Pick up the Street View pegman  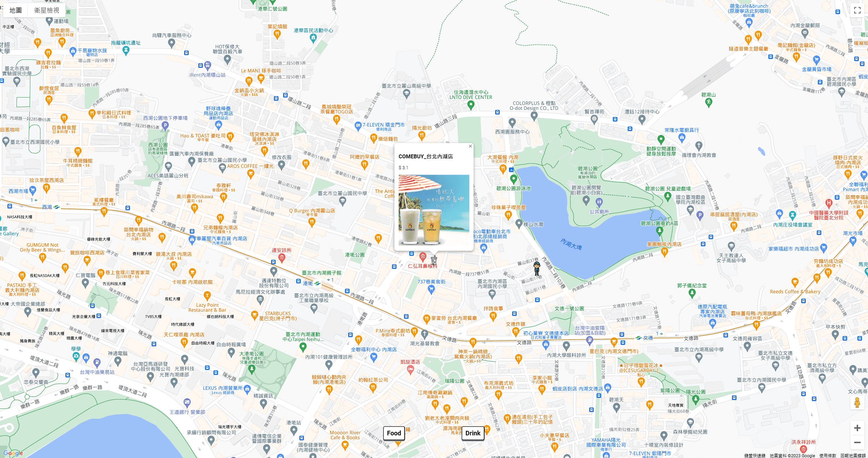point(857,403)
